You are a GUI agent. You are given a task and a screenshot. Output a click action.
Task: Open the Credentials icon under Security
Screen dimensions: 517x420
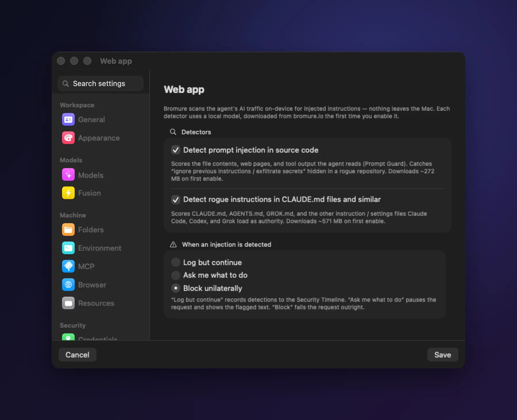68,337
